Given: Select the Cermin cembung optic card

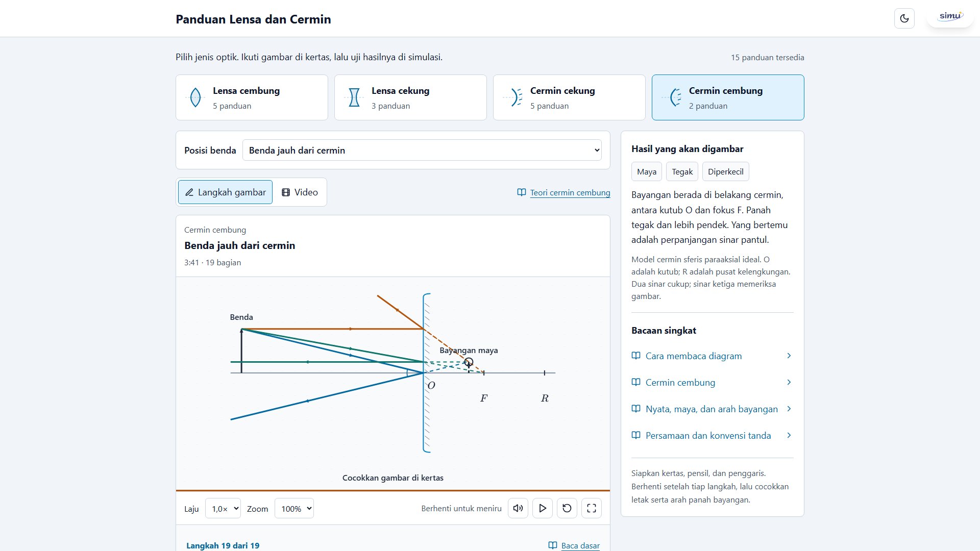Looking at the screenshot, I should pyautogui.click(x=728, y=97).
